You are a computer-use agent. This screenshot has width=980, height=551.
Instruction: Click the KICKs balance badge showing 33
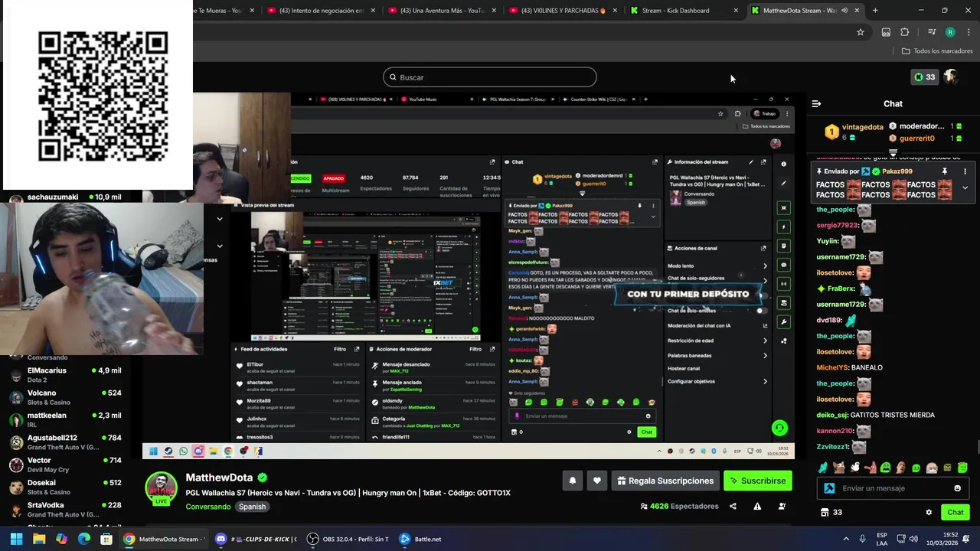924,77
